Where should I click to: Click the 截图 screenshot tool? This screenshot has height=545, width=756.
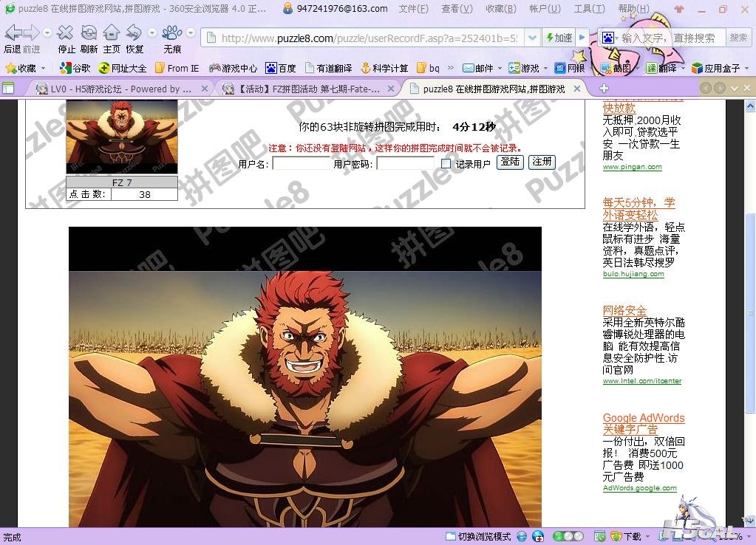point(616,69)
